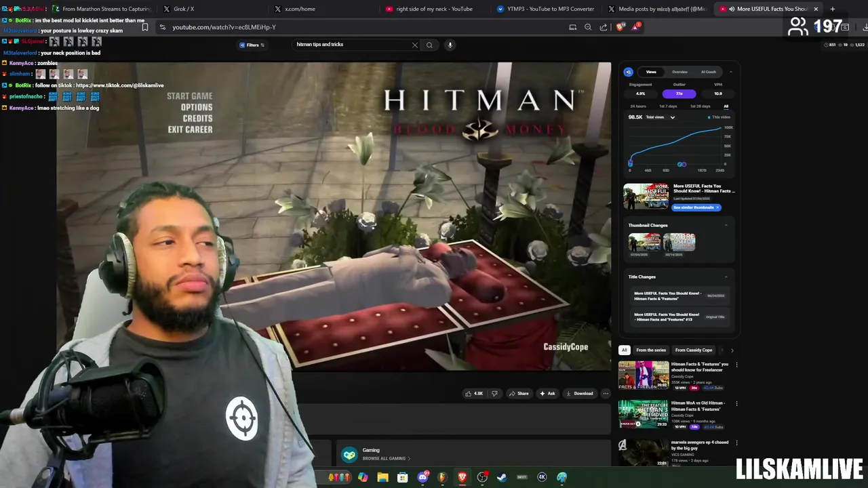Open 'Hitman WoA vs Old Hitman' related video
The width and height of the screenshot is (868, 488).
[698, 405]
